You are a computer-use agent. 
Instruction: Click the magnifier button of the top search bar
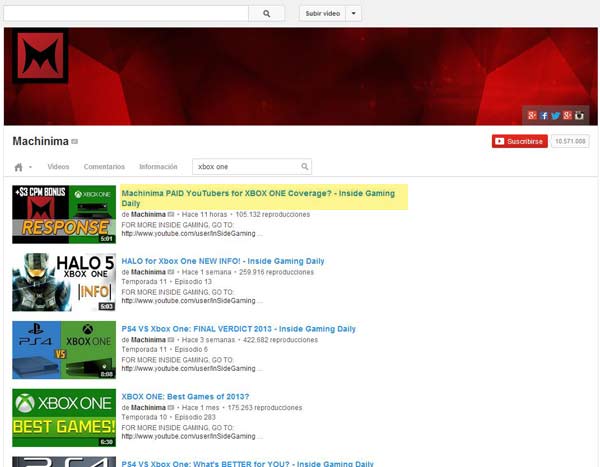click(x=266, y=13)
